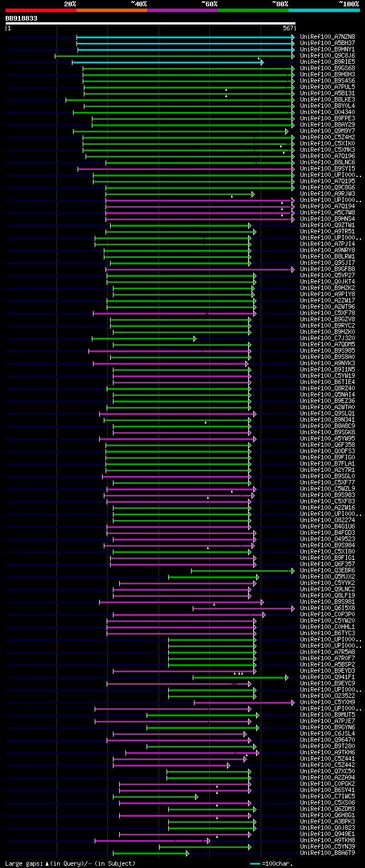
Task: Click the green alignment bar for UniRef100_Q3EBR6
Action: point(243,570)
